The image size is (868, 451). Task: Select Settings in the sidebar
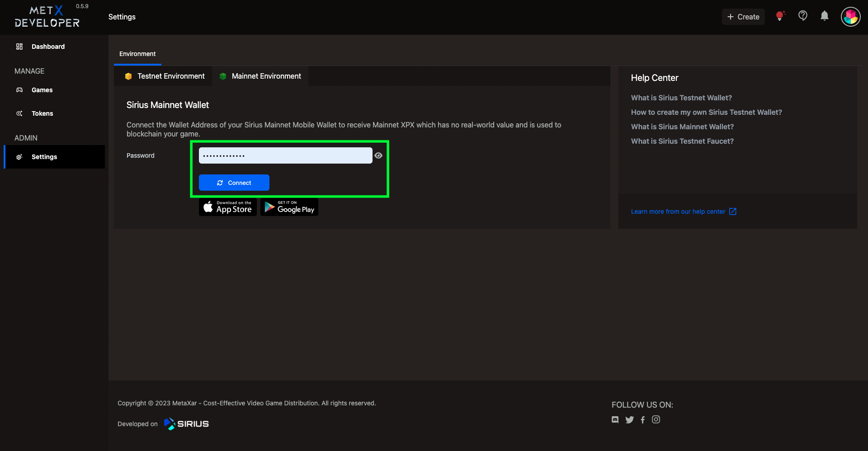pyautogui.click(x=54, y=157)
